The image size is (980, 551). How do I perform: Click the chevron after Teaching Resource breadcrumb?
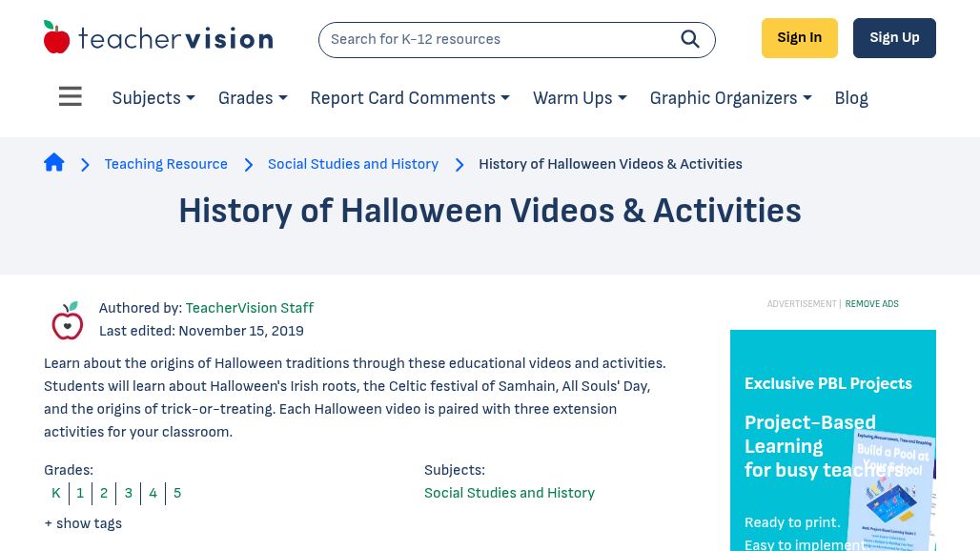point(248,165)
